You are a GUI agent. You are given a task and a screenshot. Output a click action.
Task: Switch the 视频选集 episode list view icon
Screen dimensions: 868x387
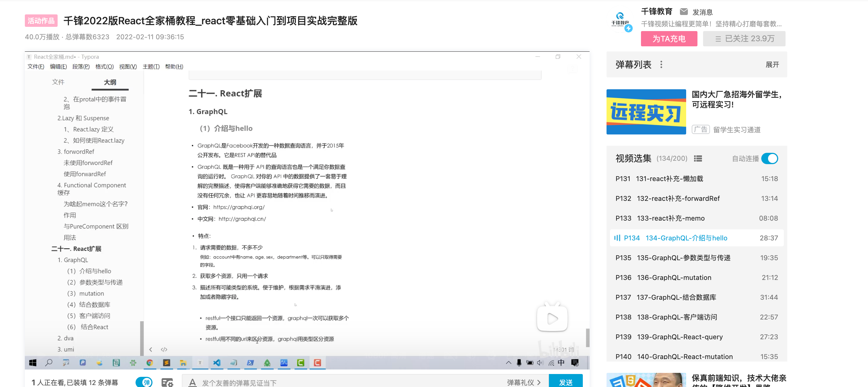point(698,158)
